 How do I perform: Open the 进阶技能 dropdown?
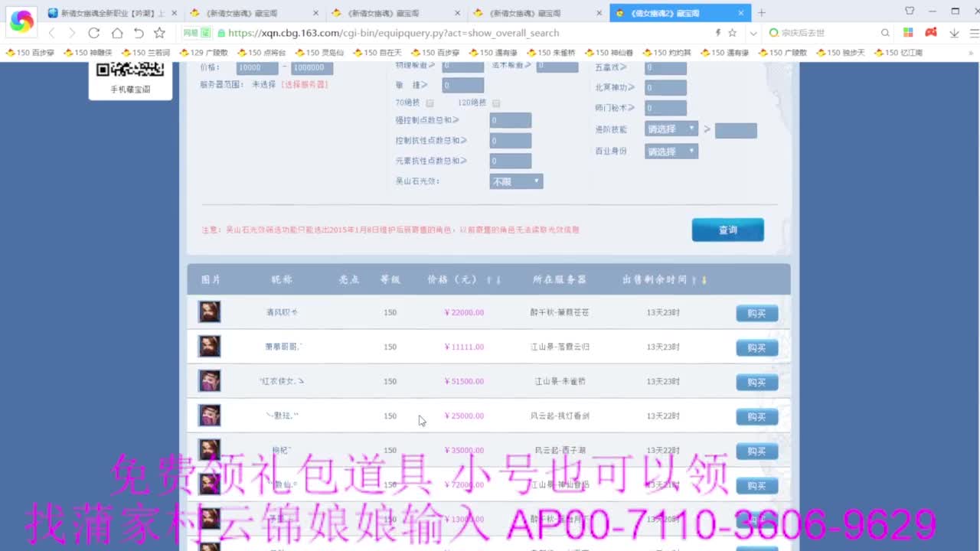click(671, 129)
